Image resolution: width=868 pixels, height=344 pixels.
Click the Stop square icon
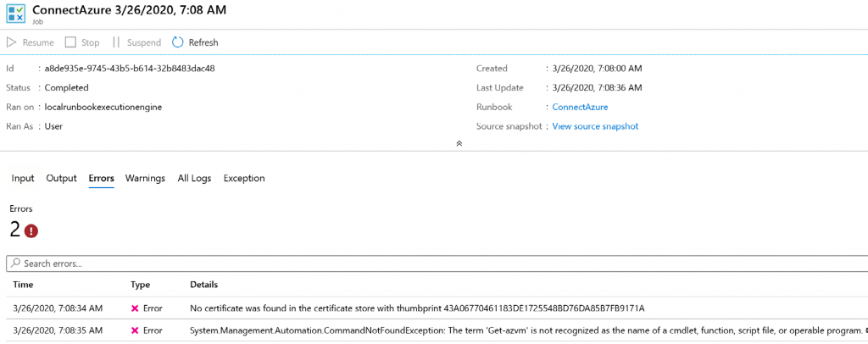click(x=70, y=42)
